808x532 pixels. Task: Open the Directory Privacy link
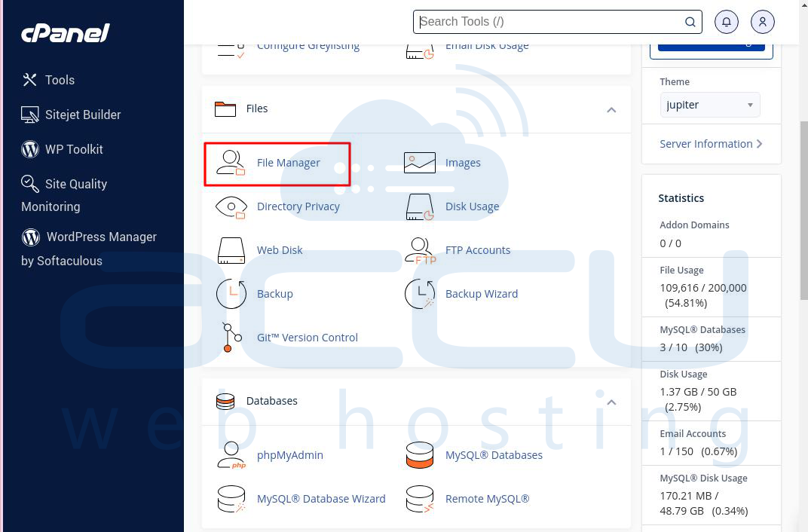click(298, 206)
